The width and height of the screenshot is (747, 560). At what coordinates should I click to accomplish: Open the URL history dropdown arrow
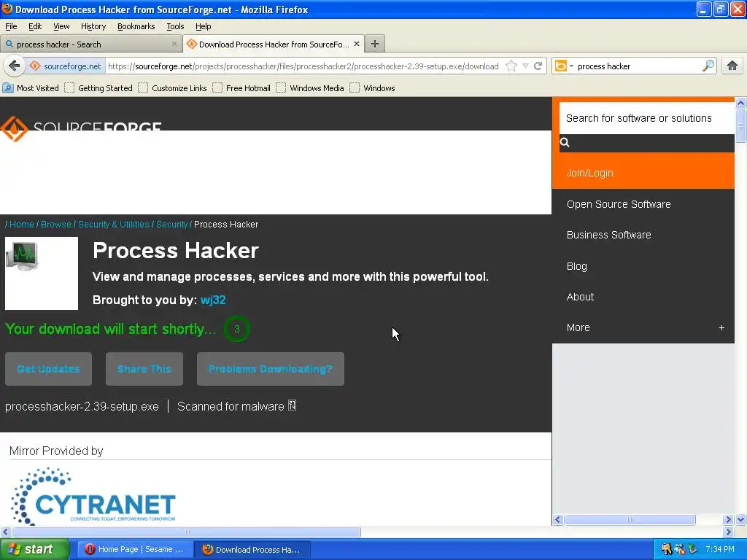525,66
